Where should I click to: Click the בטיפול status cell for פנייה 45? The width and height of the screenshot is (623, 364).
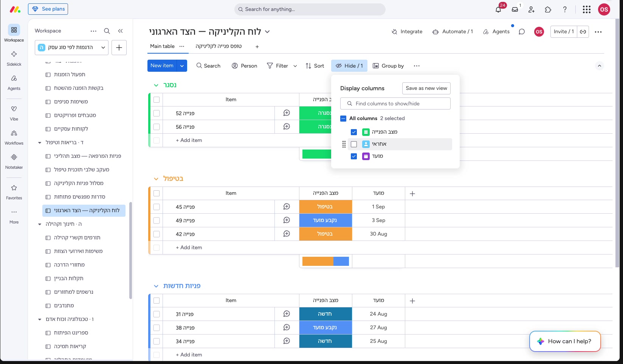click(x=325, y=207)
